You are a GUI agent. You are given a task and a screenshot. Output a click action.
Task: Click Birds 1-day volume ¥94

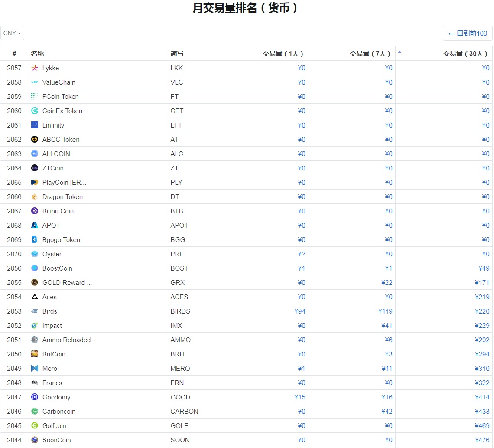point(299,311)
